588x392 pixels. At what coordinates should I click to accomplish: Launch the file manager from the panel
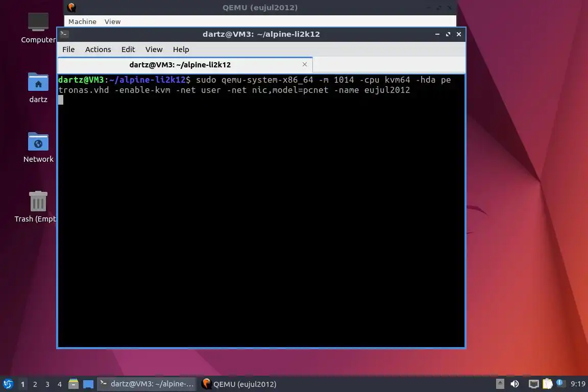[73, 384]
